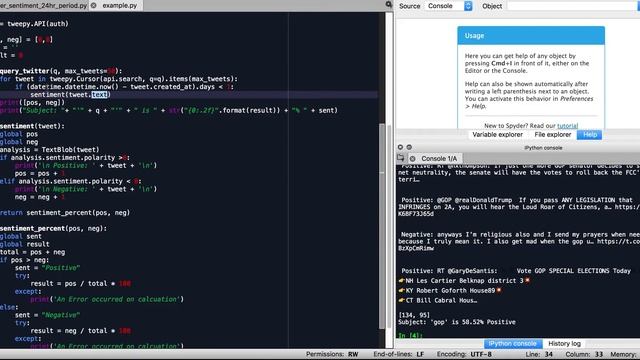Close the Console 1/A tab
Viewport: 640px width, 360px height.
pyautogui.click(x=413, y=158)
